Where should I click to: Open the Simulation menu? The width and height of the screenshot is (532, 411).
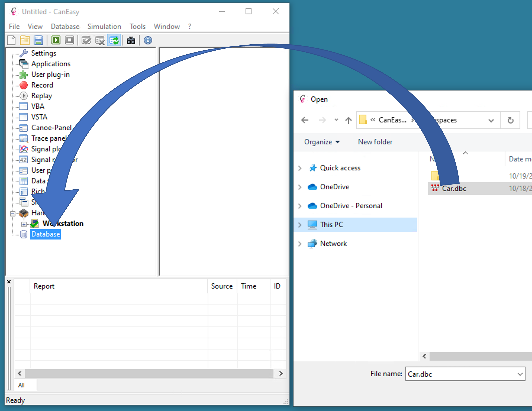[104, 26]
